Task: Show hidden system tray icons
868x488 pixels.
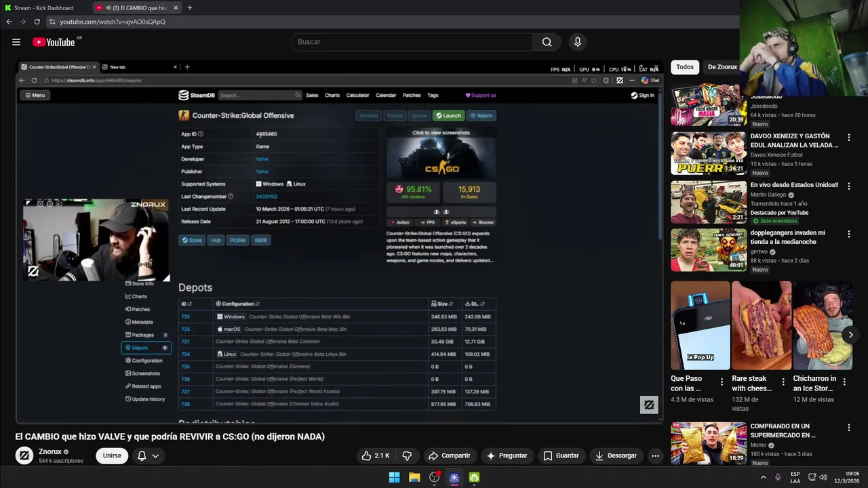Action: tap(764, 477)
